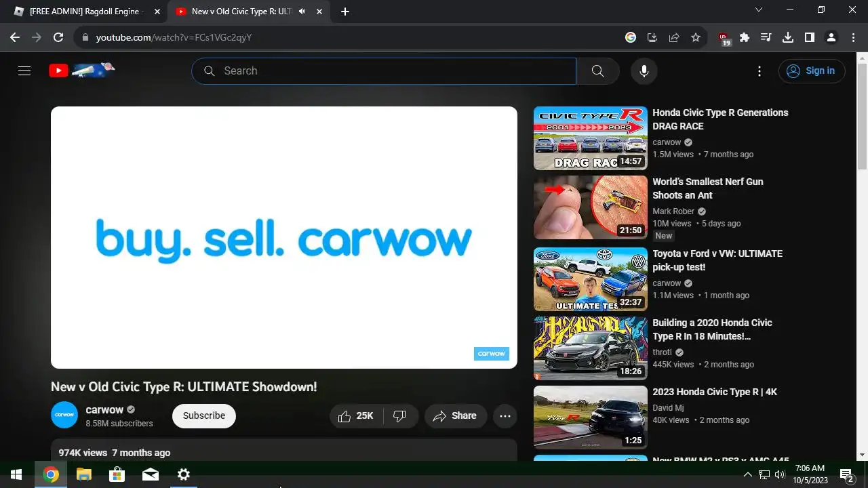
Task: View site information lock icon
Action: click(85, 37)
